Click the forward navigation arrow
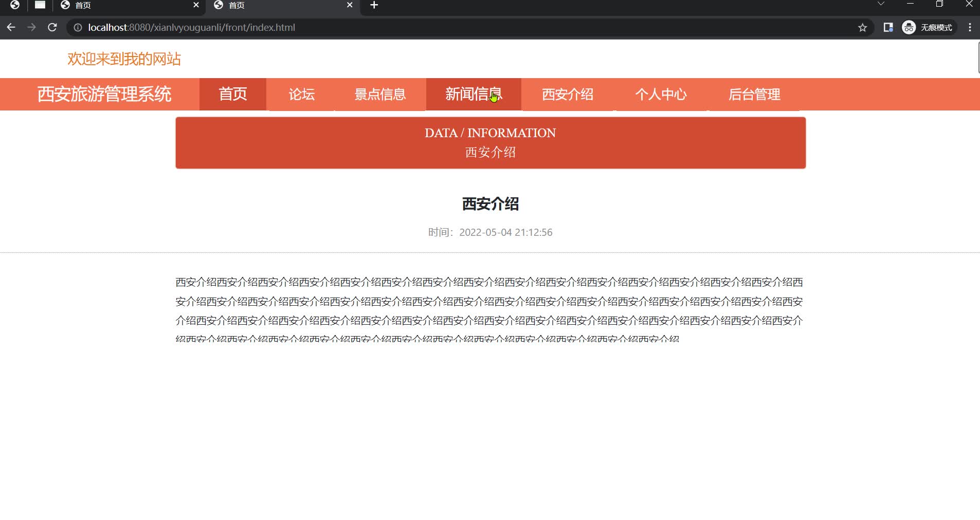The image size is (980, 520). 32,27
